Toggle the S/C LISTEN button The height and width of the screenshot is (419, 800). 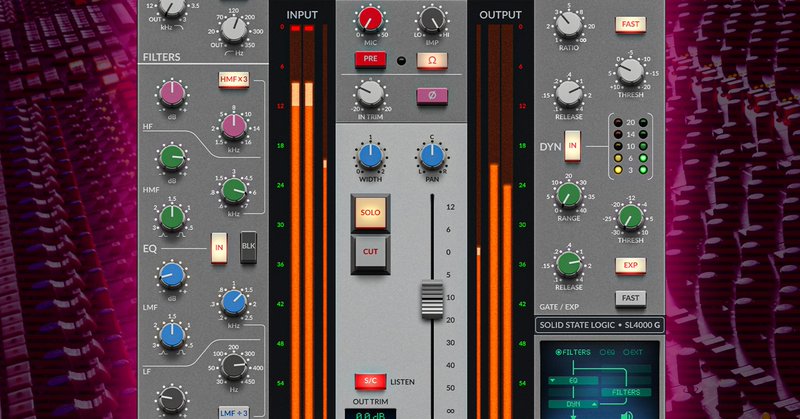pos(370,381)
